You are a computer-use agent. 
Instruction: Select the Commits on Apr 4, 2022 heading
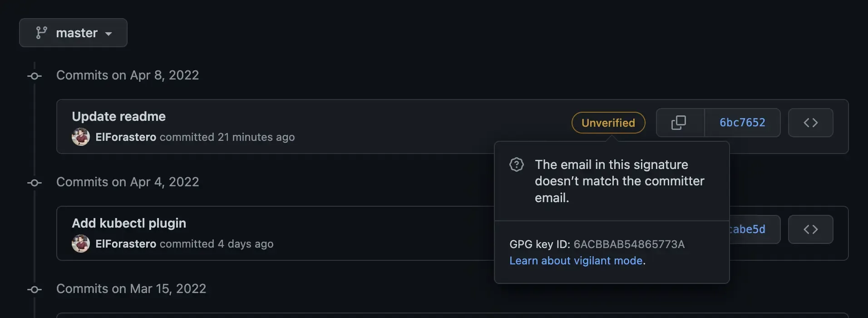coord(128,182)
